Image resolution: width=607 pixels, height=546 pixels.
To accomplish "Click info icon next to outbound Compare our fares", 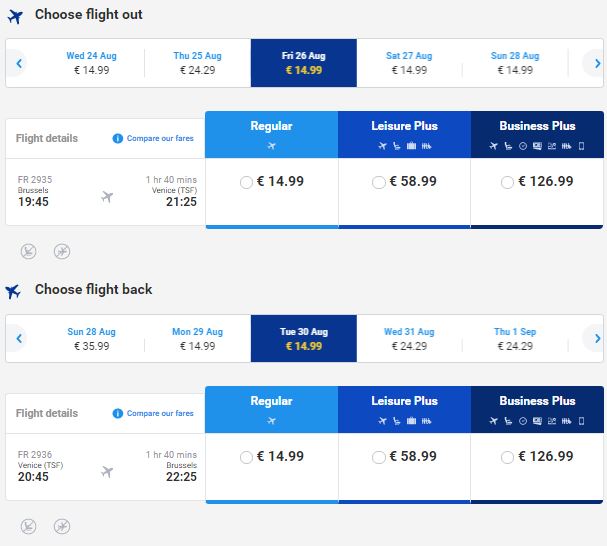I will (117, 138).
